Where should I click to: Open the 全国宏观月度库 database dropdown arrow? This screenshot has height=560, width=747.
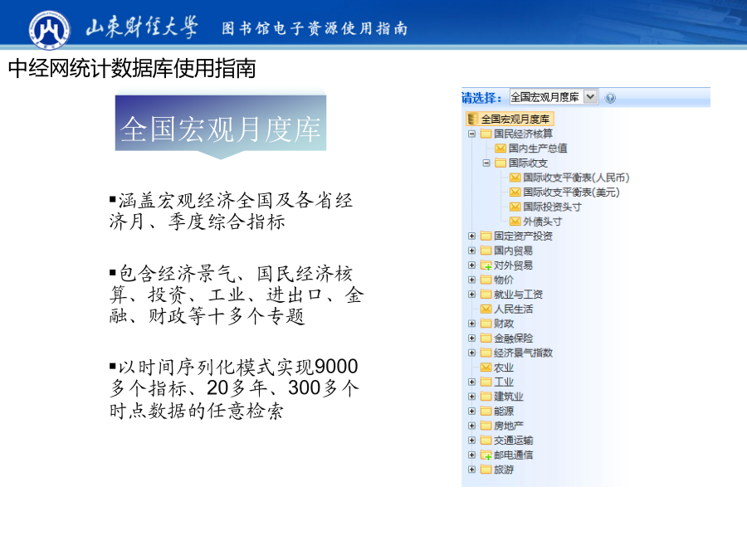pyautogui.click(x=590, y=97)
